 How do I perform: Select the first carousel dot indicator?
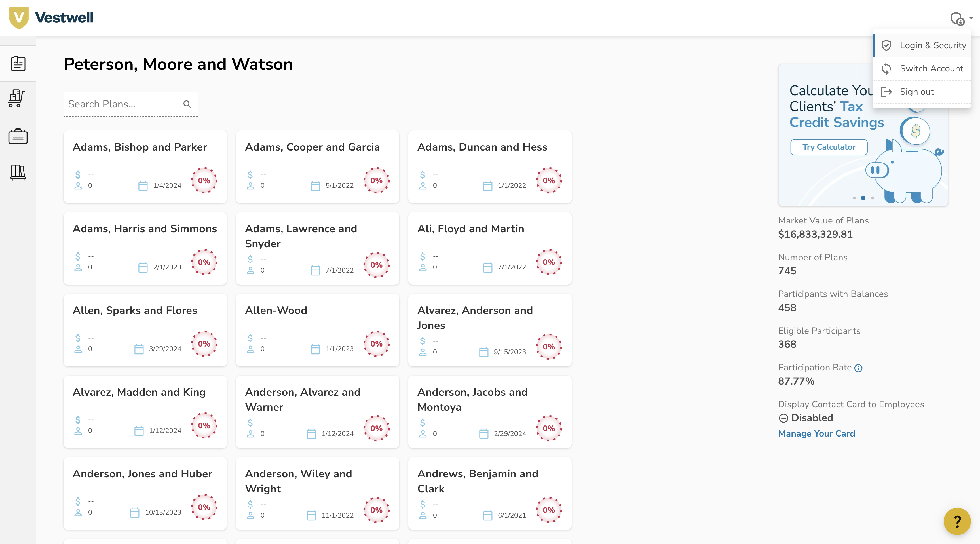(854, 198)
